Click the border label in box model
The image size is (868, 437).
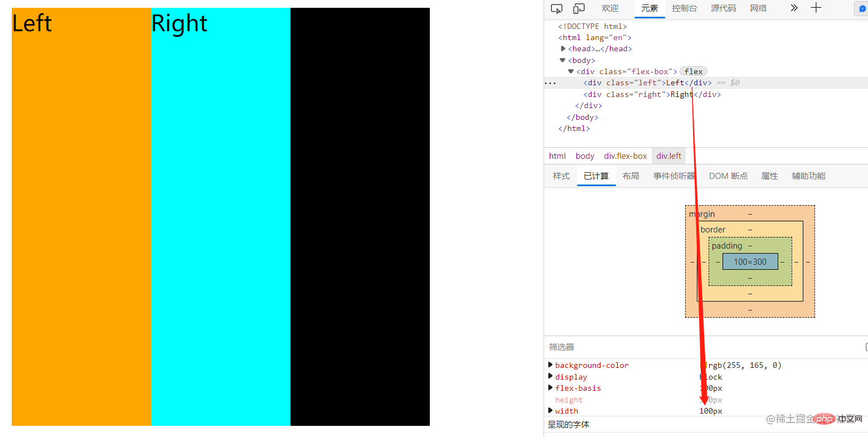(x=713, y=230)
